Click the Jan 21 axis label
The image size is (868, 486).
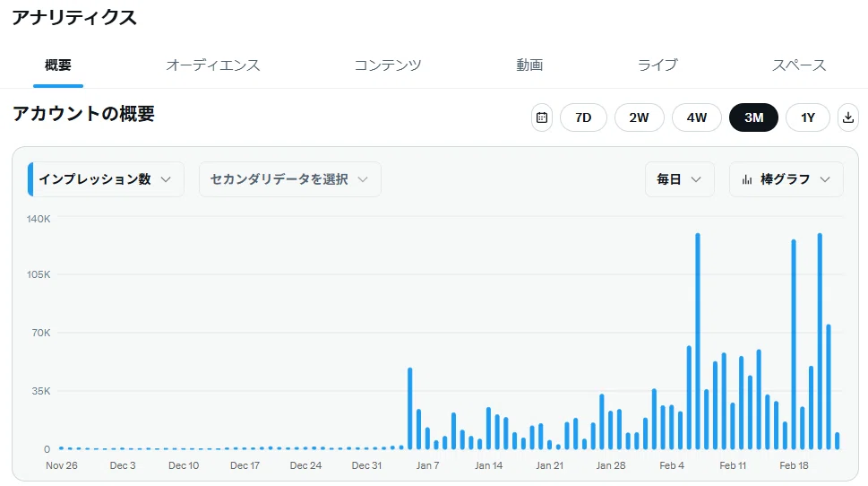point(549,465)
